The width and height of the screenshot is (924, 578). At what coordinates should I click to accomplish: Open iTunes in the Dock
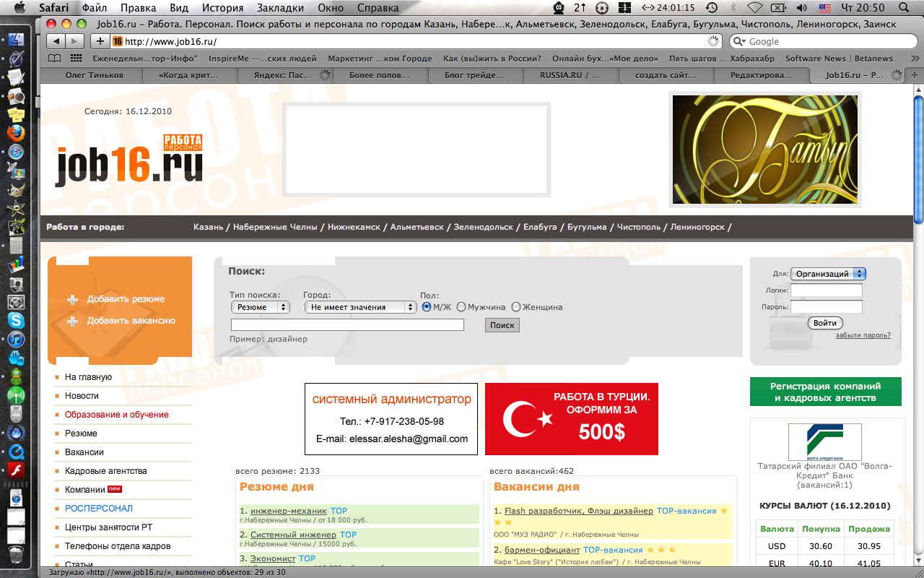tap(16, 339)
